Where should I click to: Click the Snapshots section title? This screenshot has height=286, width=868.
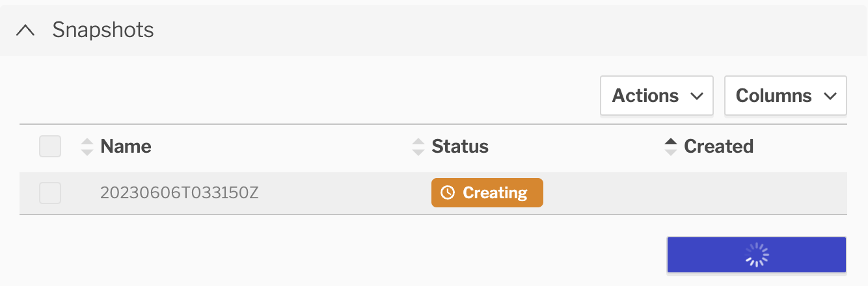(x=103, y=30)
